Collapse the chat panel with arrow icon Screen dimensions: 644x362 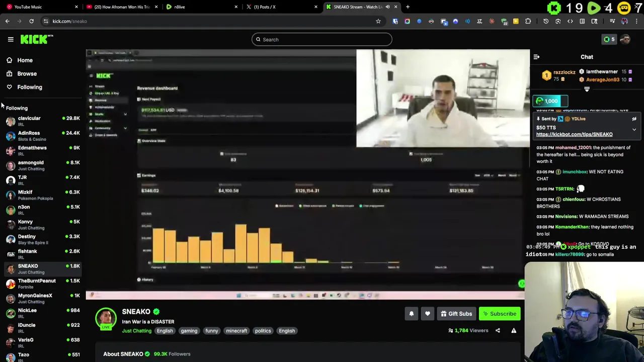pos(536,57)
